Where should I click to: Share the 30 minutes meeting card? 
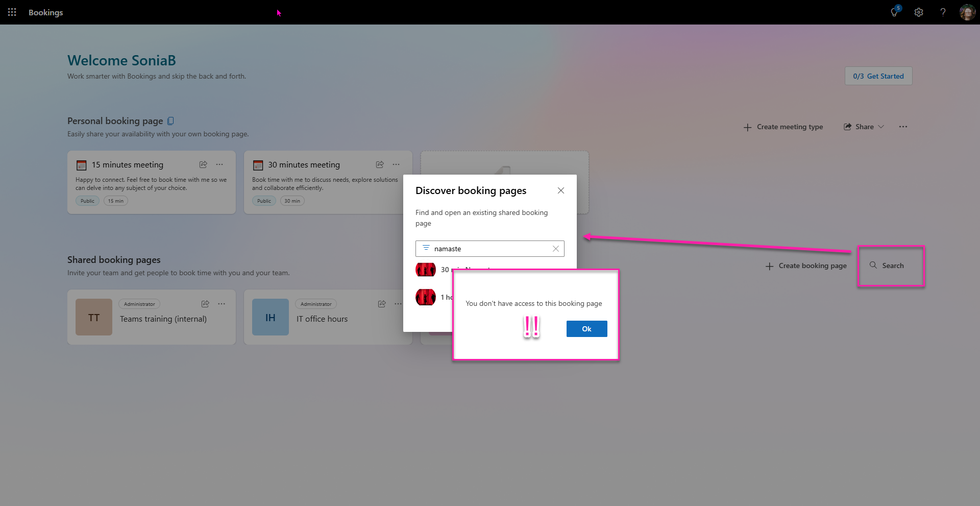click(380, 164)
